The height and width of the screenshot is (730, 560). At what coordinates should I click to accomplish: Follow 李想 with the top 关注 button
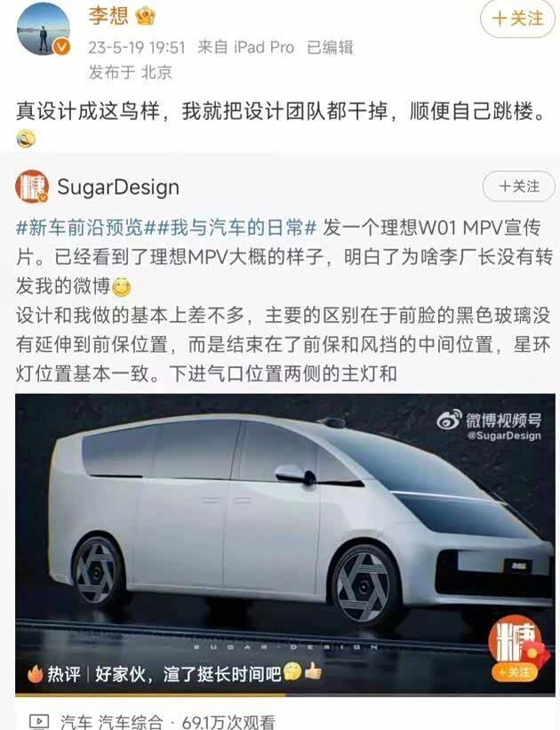coord(517,19)
